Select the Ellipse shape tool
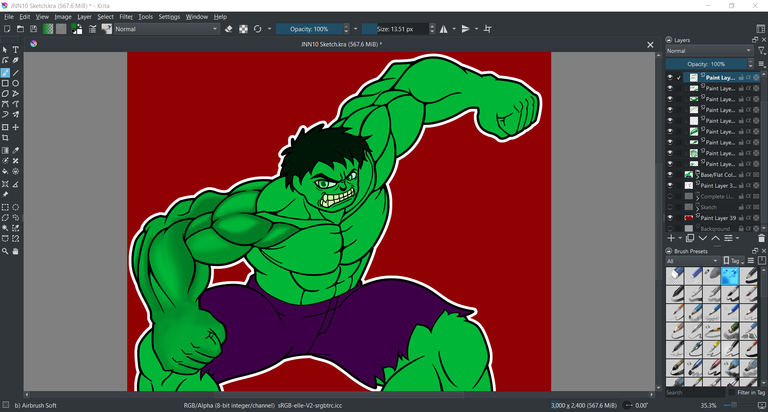 coord(16,83)
